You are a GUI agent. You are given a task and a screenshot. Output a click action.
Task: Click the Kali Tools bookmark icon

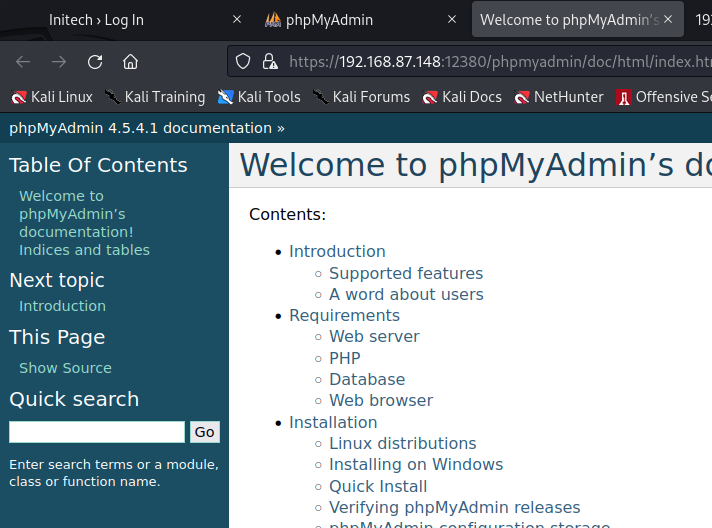click(225, 97)
